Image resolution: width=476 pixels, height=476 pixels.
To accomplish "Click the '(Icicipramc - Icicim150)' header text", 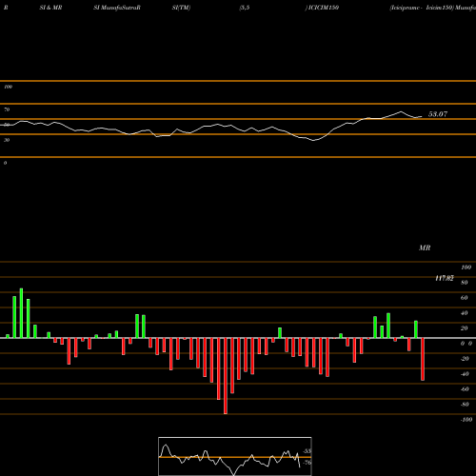I will click(422, 8).
